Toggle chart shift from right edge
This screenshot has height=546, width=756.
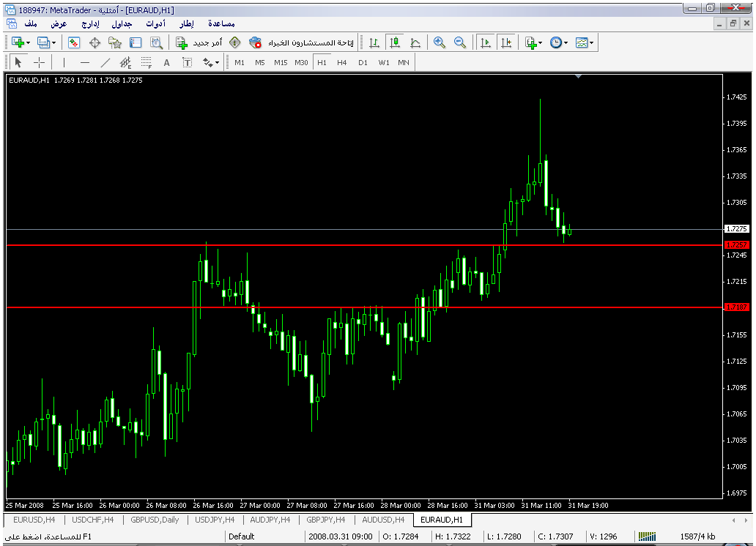tap(505, 43)
